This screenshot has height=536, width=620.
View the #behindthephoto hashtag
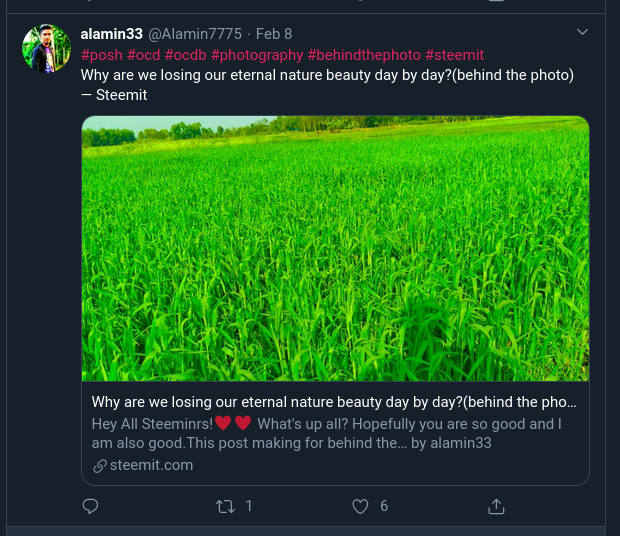pos(364,55)
